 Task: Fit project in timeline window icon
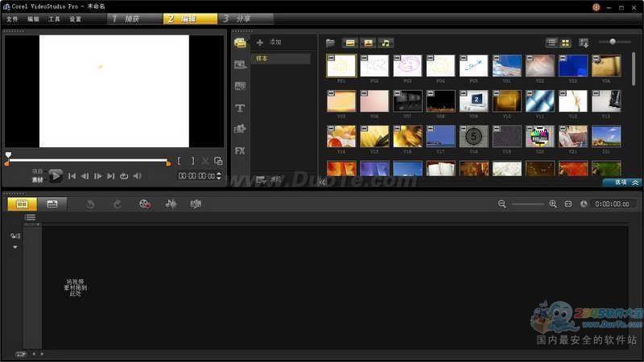pyautogui.click(x=568, y=204)
